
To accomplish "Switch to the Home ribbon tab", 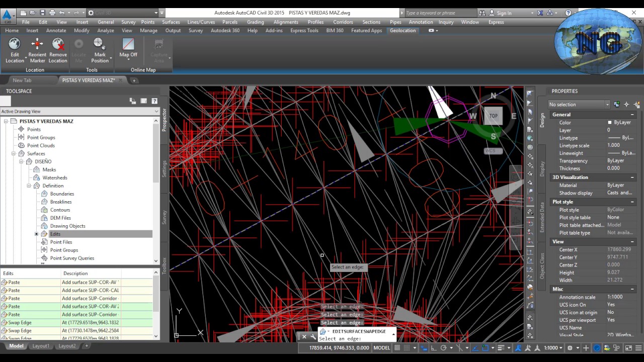I will (x=12, y=31).
